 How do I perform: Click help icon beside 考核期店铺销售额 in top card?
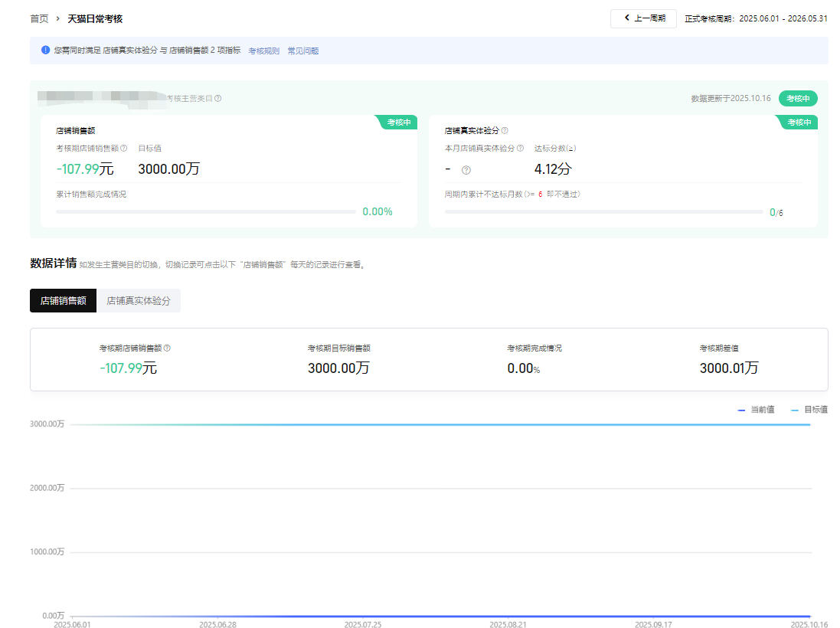(x=124, y=149)
